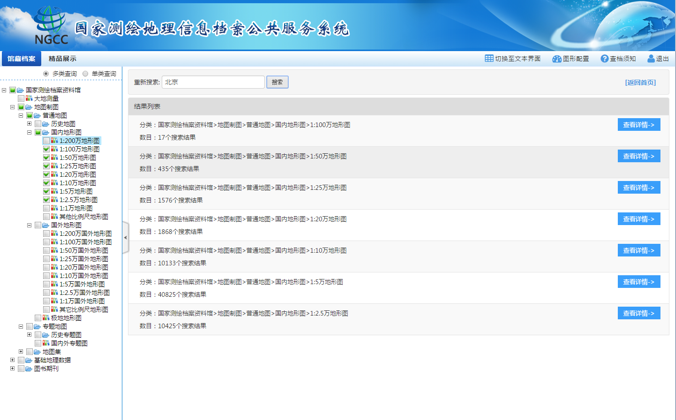Image resolution: width=676 pixels, height=420 pixels.
Task: Expand the 基础地理数据 tree node
Action: (x=13, y=360)
